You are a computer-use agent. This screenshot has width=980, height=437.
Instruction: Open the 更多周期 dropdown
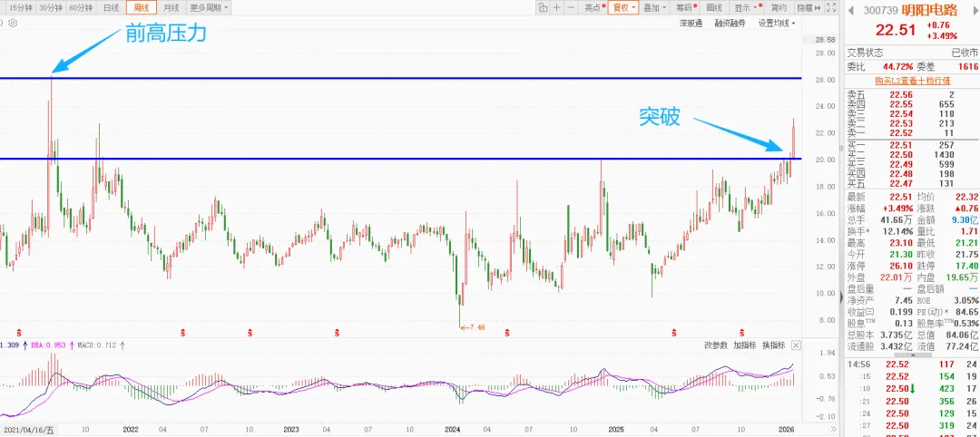[209, 8]
